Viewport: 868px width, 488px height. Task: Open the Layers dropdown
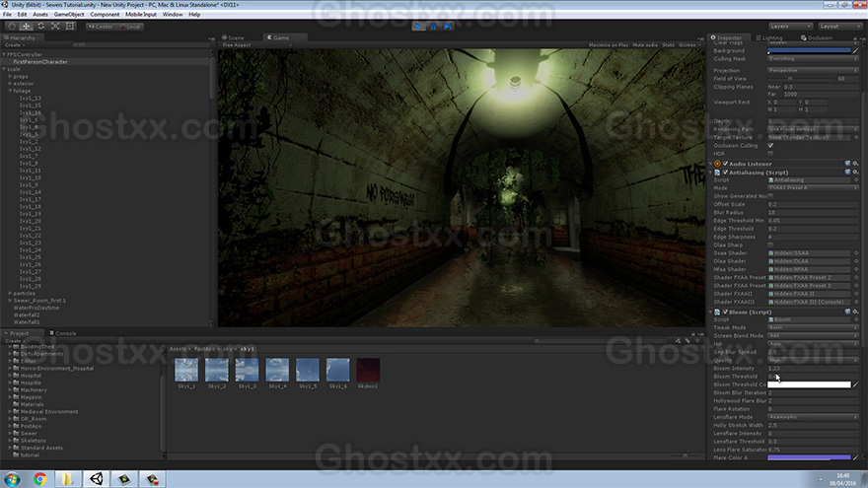click(790, 27)
